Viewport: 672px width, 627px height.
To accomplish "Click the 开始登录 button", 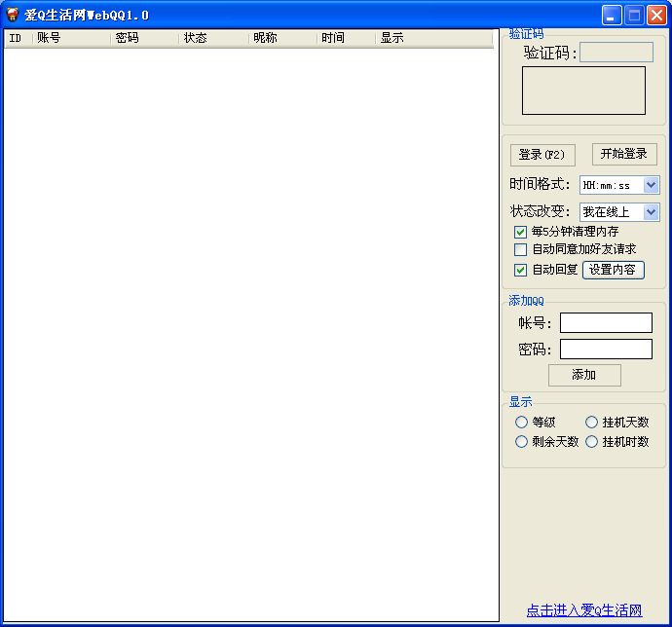I will click(624, 154).
